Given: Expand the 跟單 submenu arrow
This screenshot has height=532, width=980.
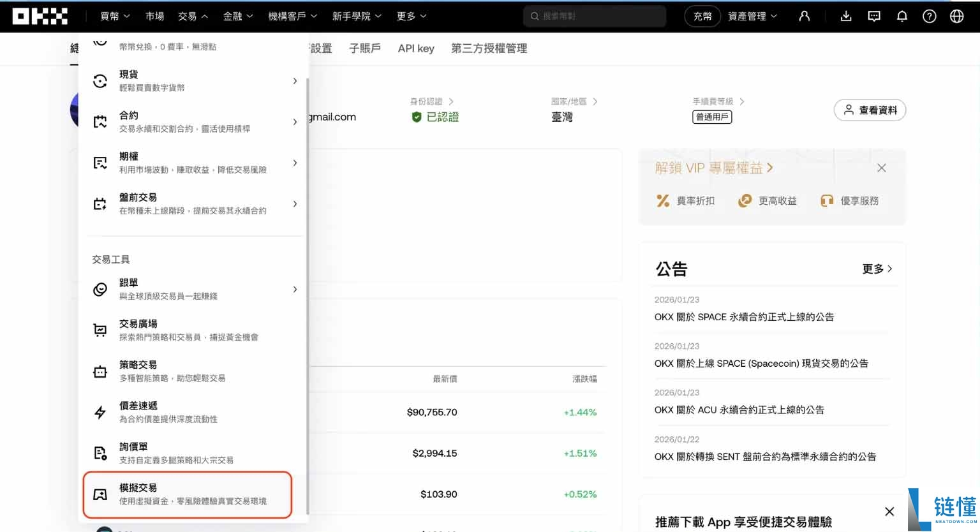Looking at the screenshot, I should [295, 289].
